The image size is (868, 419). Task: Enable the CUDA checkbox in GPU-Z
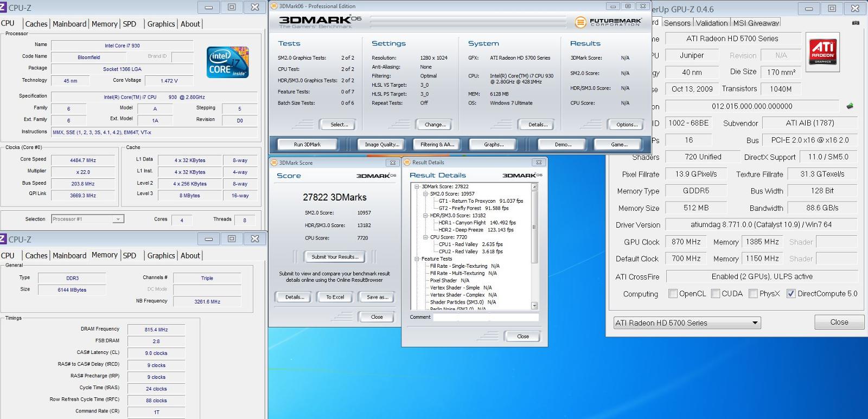(716, 293)
